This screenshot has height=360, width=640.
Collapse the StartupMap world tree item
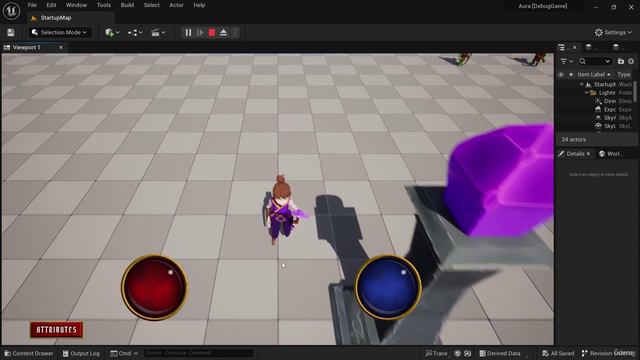(582, 84)
